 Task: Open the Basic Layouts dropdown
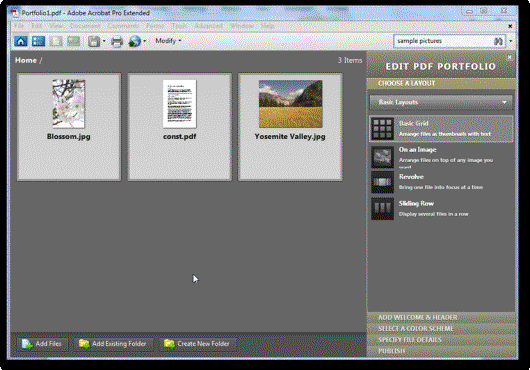tap(441, 102)
